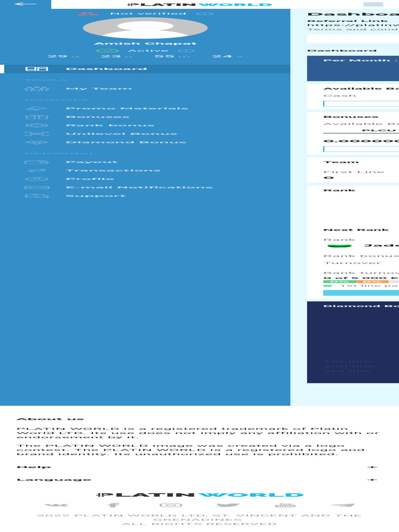
Task: Open the Facebook social icon
Action: 114,505
